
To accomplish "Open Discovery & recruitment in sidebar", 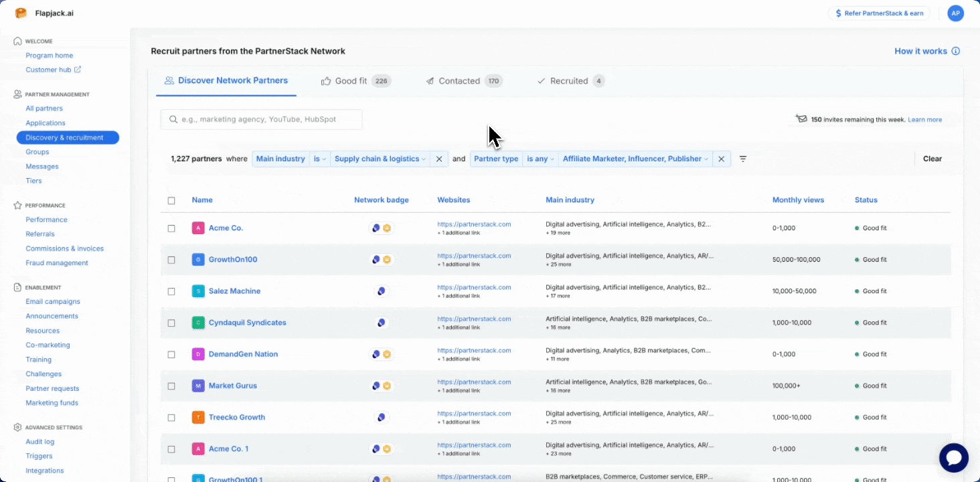I will 68,138.
